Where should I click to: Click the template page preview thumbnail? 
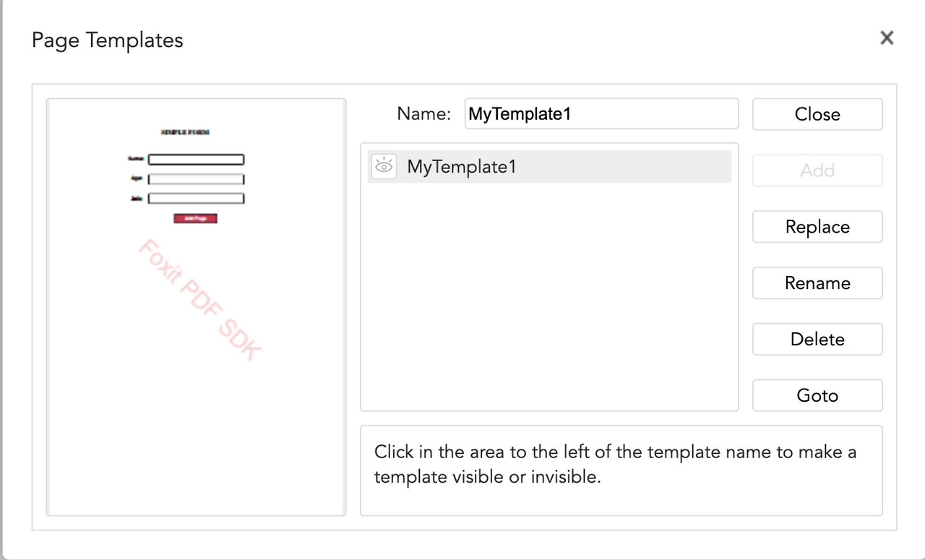tap(195, 306)
